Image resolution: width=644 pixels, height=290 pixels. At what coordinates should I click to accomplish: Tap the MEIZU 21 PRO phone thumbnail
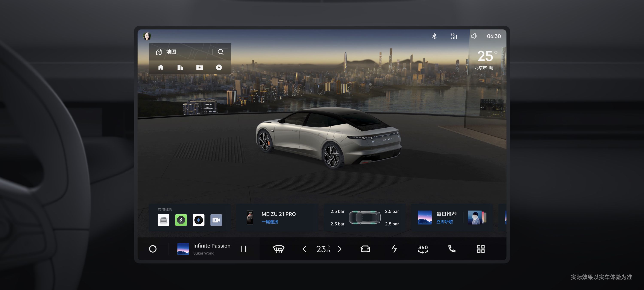(250, 217)
